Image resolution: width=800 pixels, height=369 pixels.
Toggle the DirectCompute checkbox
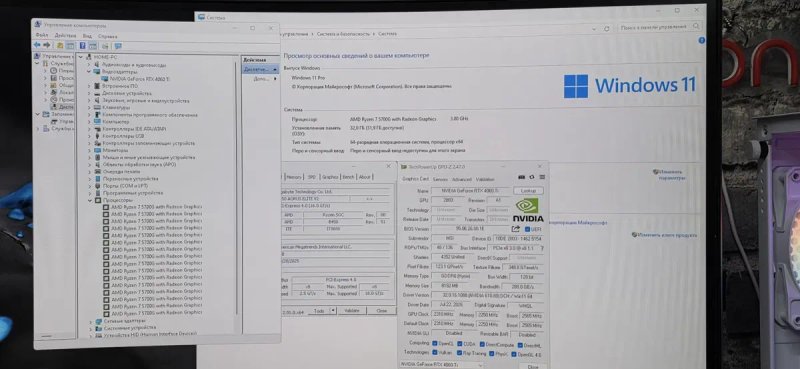(x=483, y=344)
